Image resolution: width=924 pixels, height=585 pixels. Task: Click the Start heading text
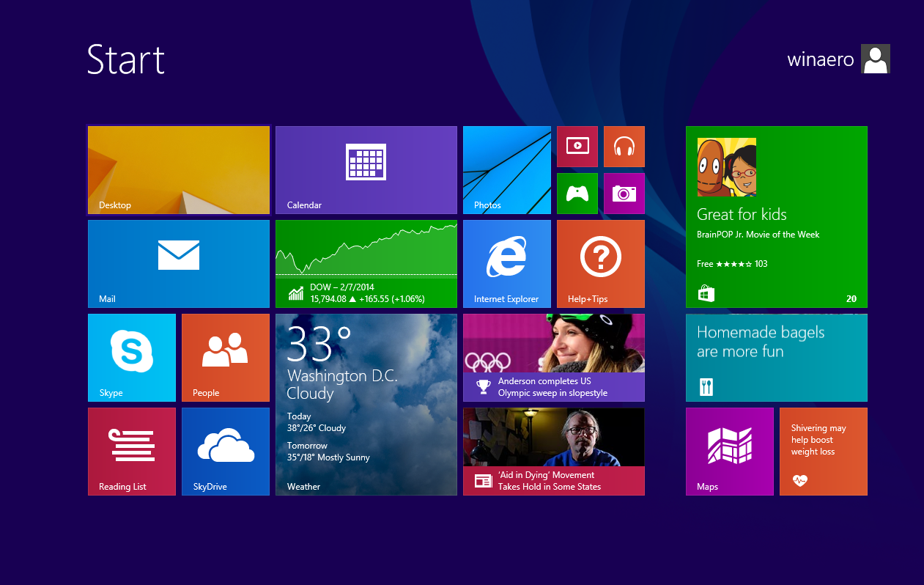tap(126, 59)
